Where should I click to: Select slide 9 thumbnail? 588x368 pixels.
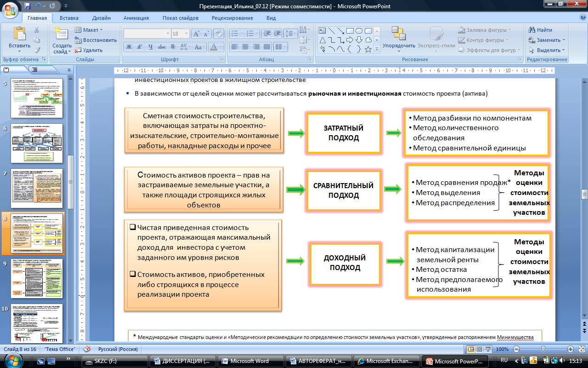pyautogui.click(x=37, y=279)
